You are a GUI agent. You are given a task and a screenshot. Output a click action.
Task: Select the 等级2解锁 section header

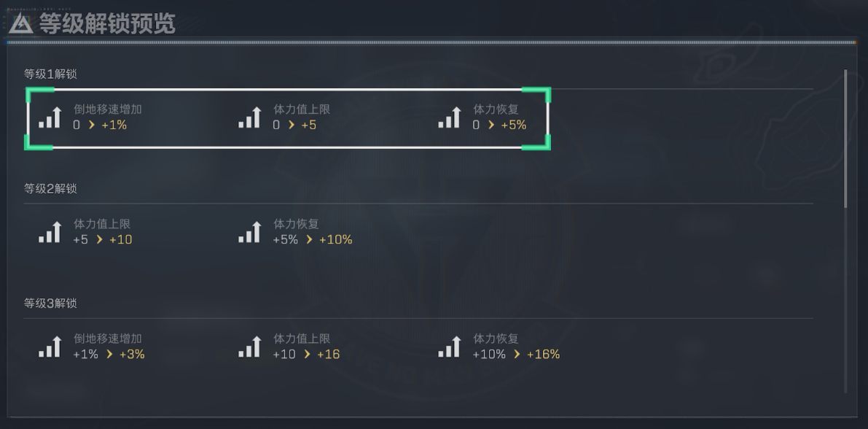point(50,188)
